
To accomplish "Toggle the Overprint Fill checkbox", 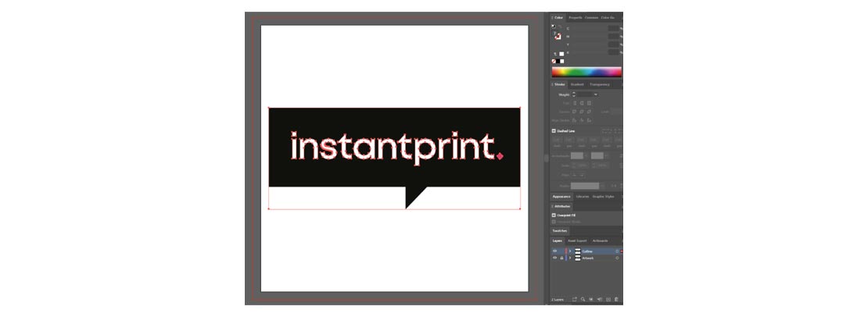I will 554,215.
